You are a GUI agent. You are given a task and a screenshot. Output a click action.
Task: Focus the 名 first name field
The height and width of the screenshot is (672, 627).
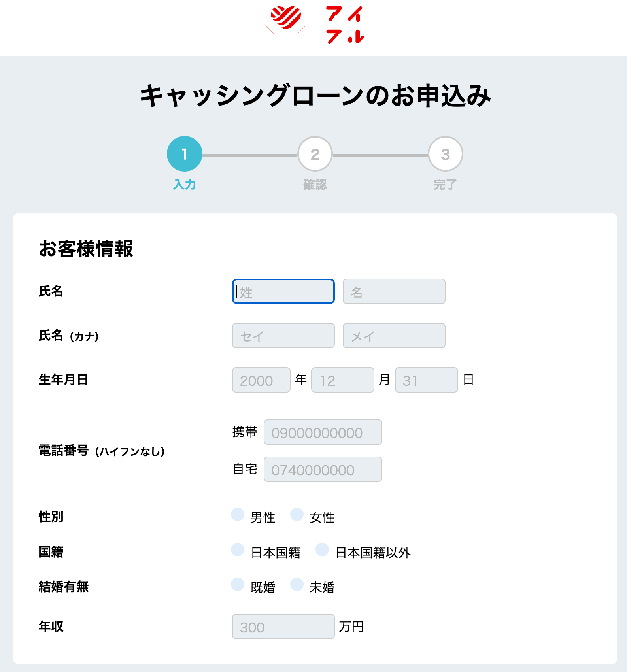(394, 291)
